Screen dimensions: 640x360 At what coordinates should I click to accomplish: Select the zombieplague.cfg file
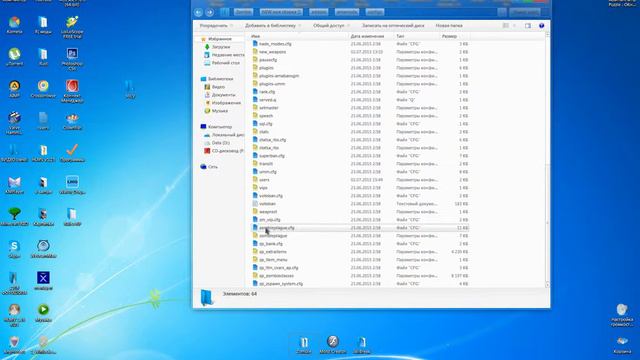(x=359, y=228)
